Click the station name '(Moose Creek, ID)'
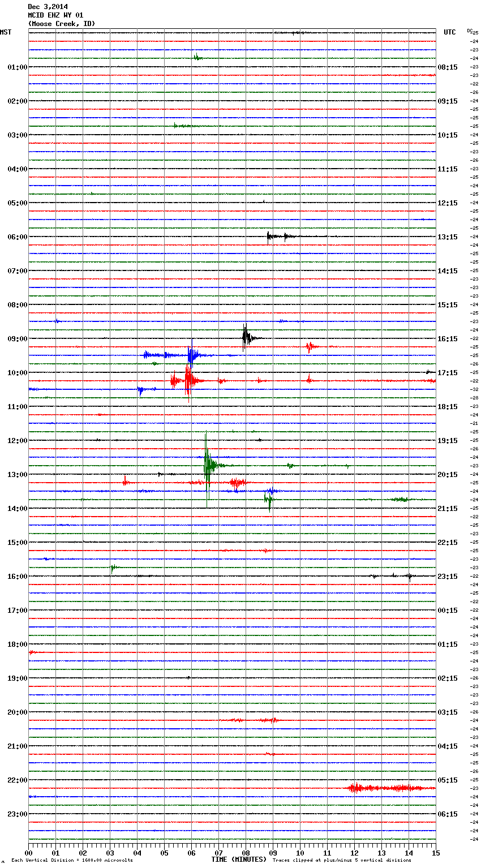The width and height of the screenshot is (481, 868). pos(62,24)
